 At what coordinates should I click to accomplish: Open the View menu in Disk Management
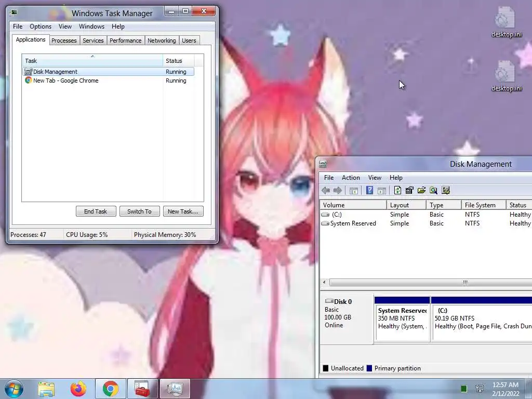click(x=375, y=178)
